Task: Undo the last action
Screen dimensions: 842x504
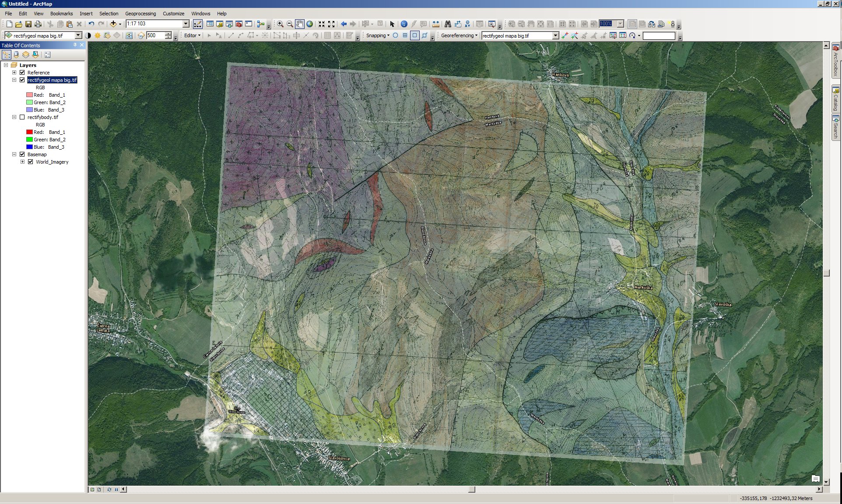Action: [x=91, y=24]
